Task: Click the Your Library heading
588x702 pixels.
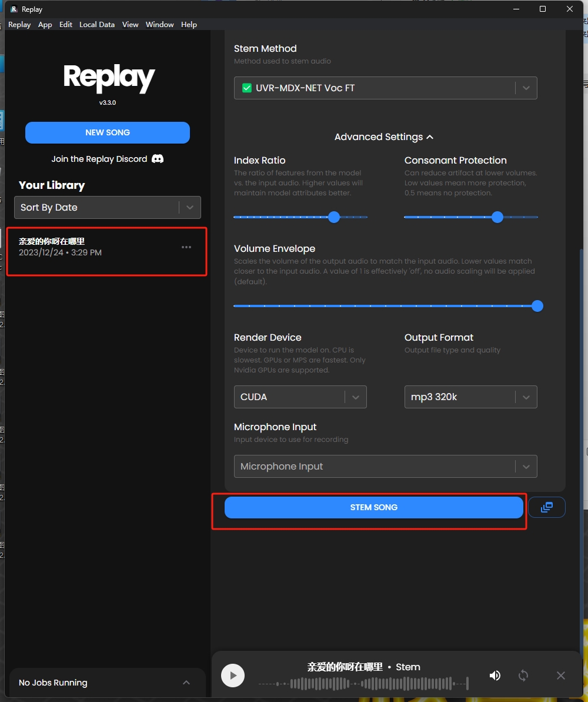Action: click(52, 185)
